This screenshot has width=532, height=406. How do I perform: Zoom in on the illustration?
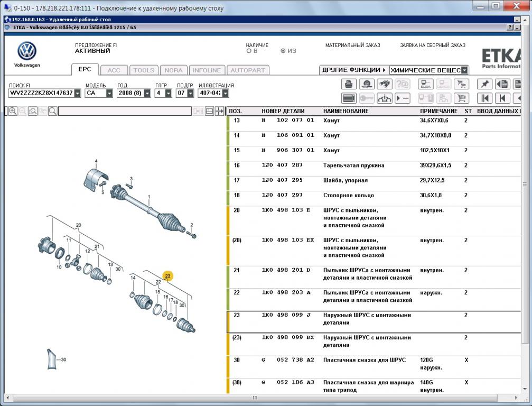13,111
